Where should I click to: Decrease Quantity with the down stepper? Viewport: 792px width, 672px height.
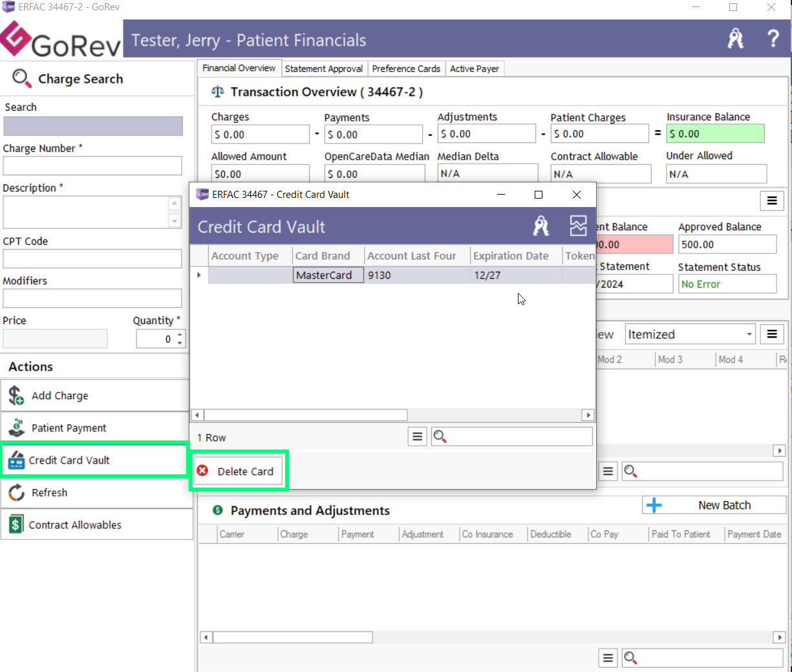180,343
